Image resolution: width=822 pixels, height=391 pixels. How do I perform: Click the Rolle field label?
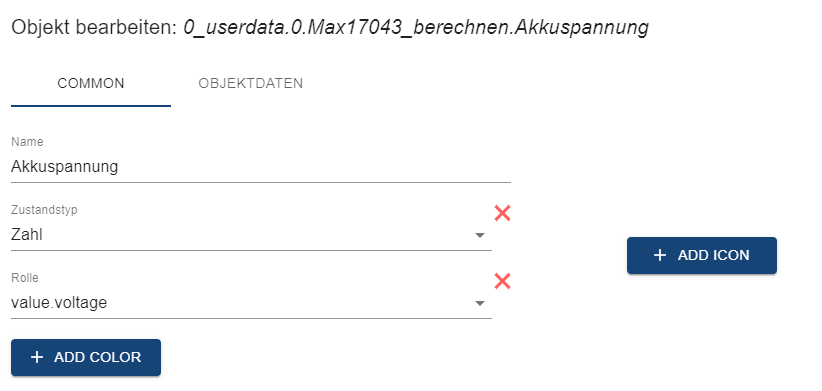(25, 278)
